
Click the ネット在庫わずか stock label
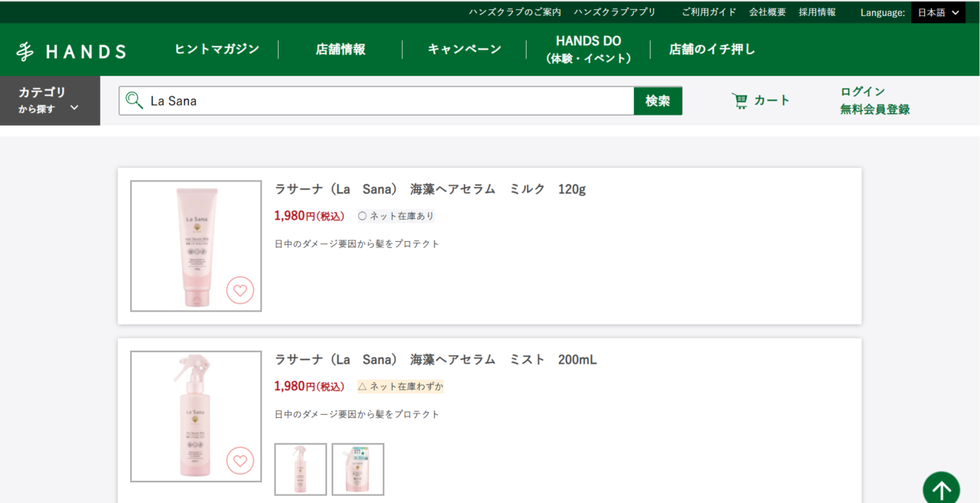pos(400,387)
